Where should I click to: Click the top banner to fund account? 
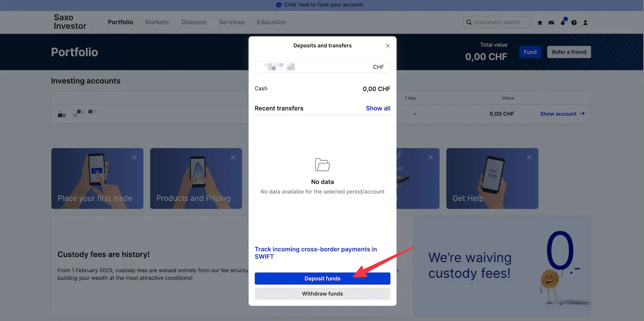pos(322,5)
